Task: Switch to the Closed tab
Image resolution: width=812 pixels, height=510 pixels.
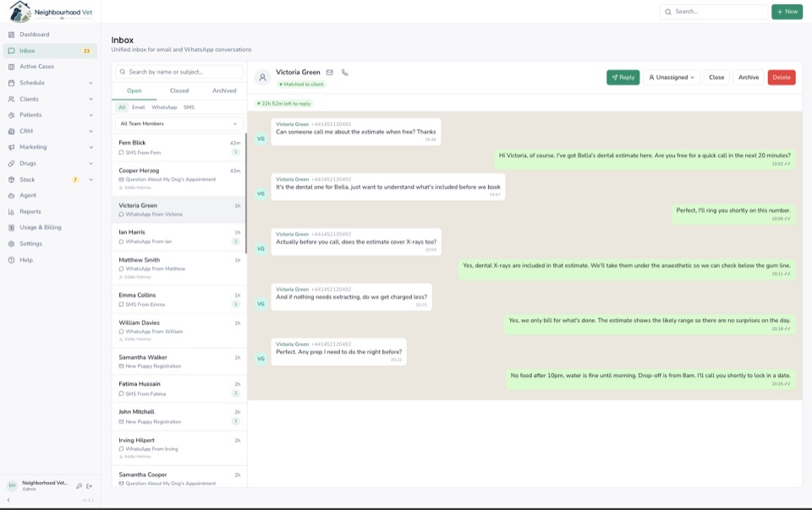Action: pos(179,90)
